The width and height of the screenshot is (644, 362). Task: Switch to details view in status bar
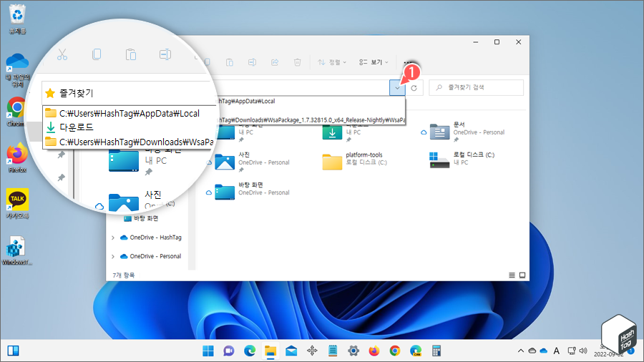512,275
